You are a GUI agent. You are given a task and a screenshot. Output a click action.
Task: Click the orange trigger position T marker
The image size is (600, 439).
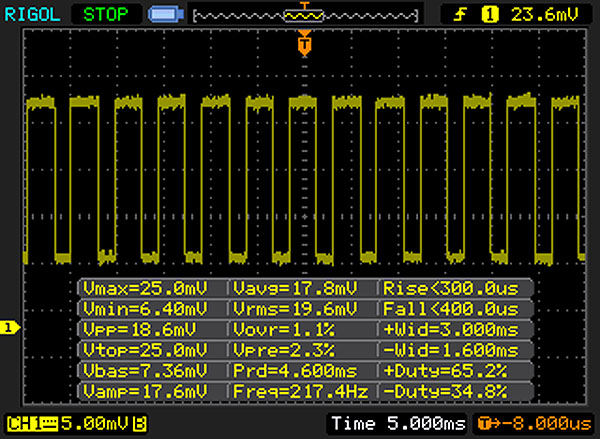(x=305, y=44)
